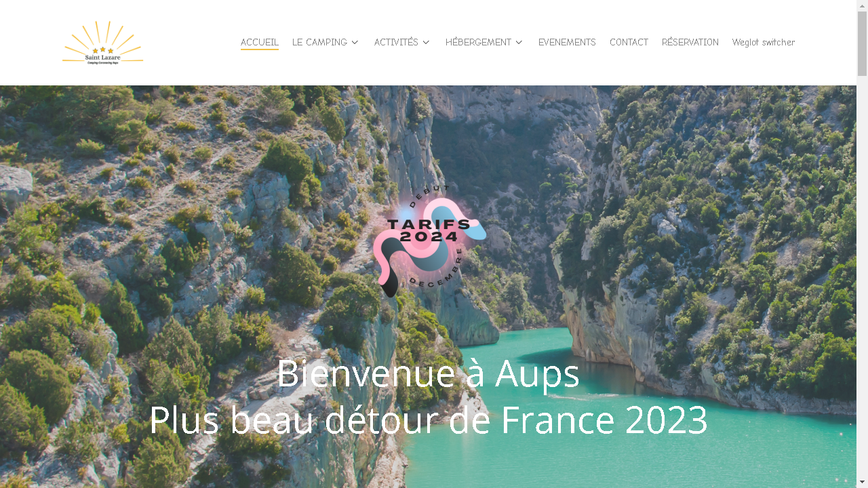Expand the Le Camping chevron

355,43
